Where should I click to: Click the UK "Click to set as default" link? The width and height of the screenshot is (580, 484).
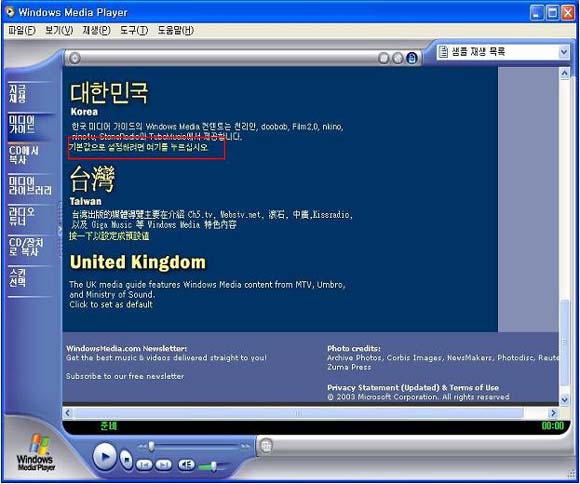coord(111,305)
